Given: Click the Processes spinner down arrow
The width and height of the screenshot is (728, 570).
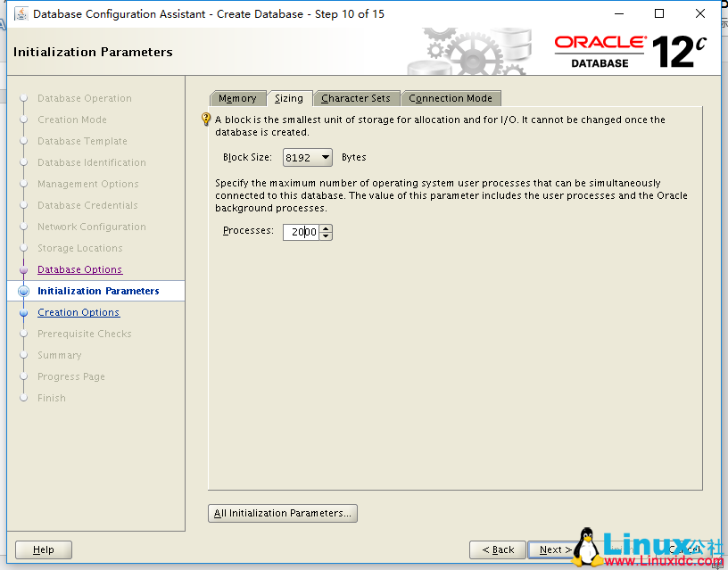Looking at the screenshot, I should [326, 235].
